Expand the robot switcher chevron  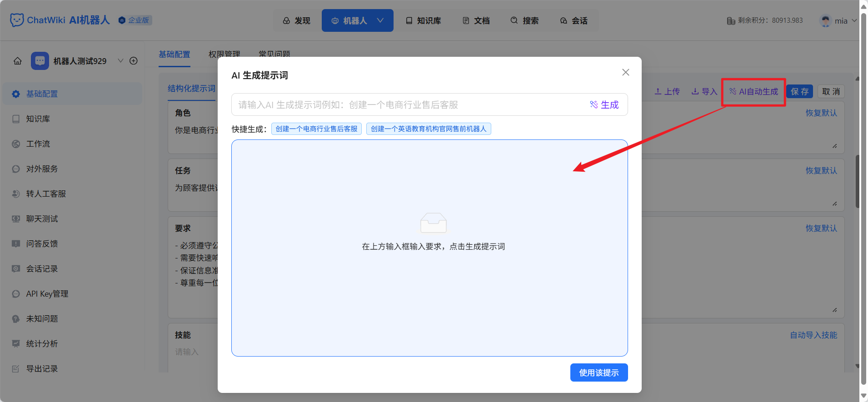[x=120, y=60]
